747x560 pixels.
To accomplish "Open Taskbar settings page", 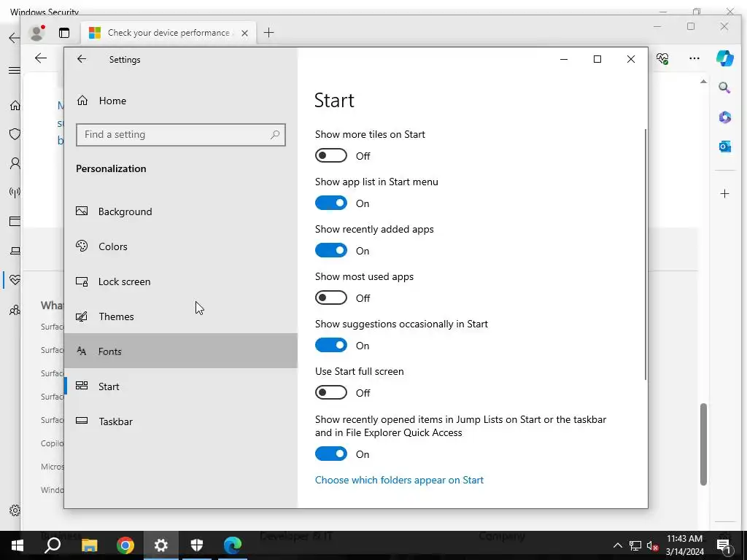I will [x=181, y=421].
